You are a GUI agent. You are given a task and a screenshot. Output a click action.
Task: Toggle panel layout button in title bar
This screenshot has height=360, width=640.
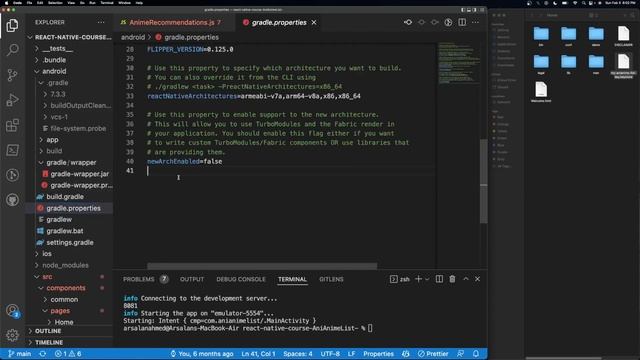coord(469,10)
